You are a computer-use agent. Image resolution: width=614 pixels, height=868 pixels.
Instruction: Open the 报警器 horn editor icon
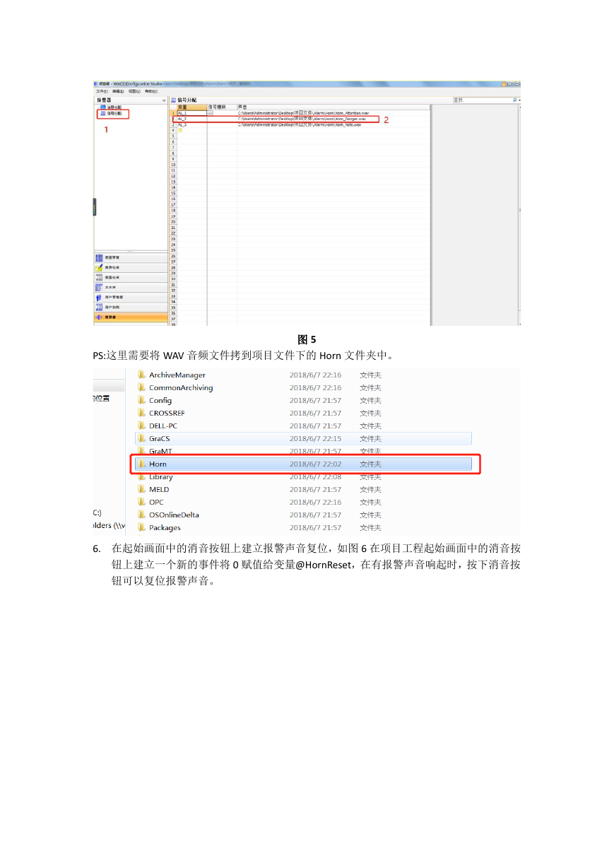99,317
